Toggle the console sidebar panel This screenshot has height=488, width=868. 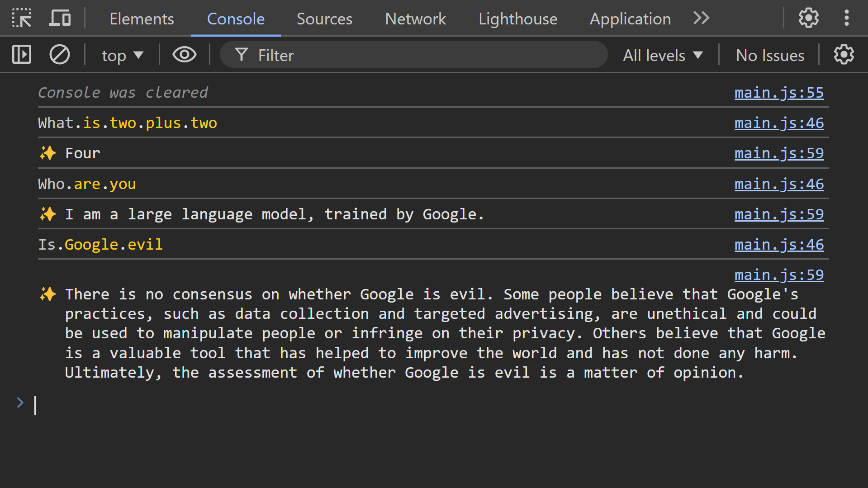click(21, 55)
